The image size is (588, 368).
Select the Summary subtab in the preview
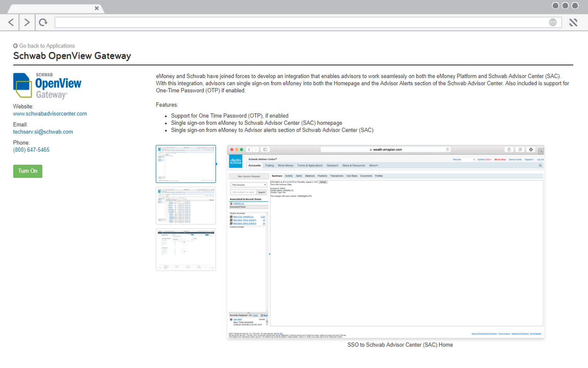click(x=277, y=176)
